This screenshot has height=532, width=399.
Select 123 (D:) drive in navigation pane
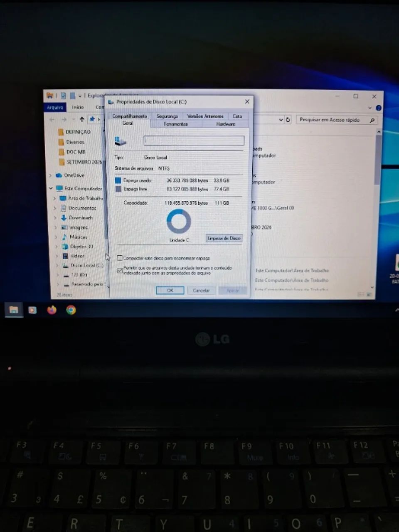click(75, 275)
